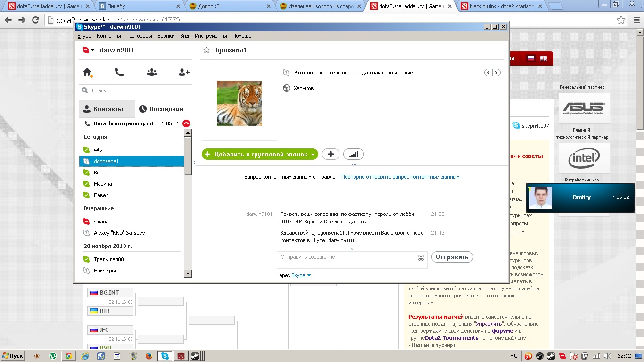Click sltvpn4t007 Skype link on webpage
This screenshot has width=644, height=362.
(x=535, y=126)
